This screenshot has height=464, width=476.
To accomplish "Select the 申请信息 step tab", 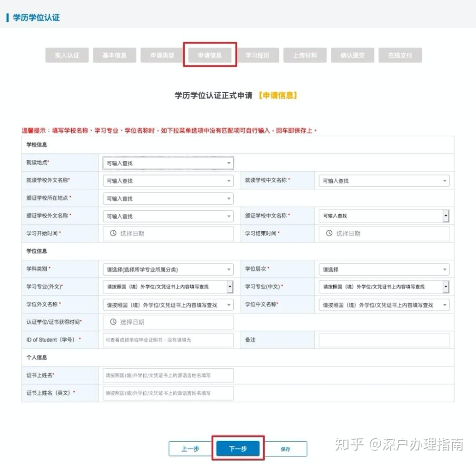I will pyautogui.click(x=210, y=55).
